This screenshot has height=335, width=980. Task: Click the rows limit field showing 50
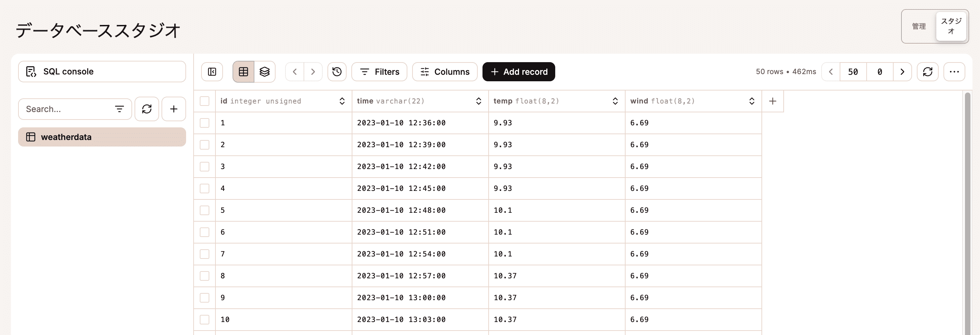coord(853,72)
